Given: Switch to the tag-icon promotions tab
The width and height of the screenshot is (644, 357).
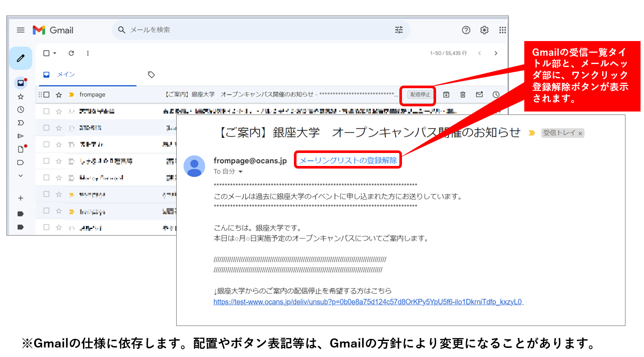Looking at the screenshot, I should 151,75.
